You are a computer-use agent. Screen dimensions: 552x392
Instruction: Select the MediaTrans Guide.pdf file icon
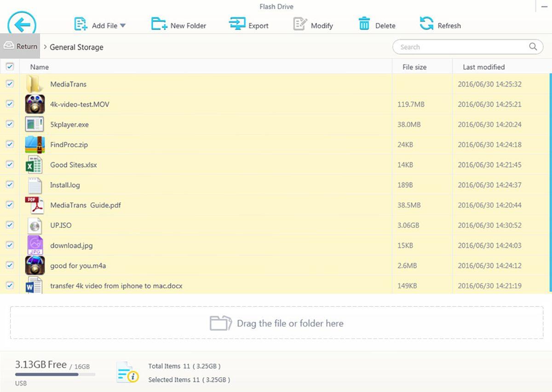click(34, 205)
